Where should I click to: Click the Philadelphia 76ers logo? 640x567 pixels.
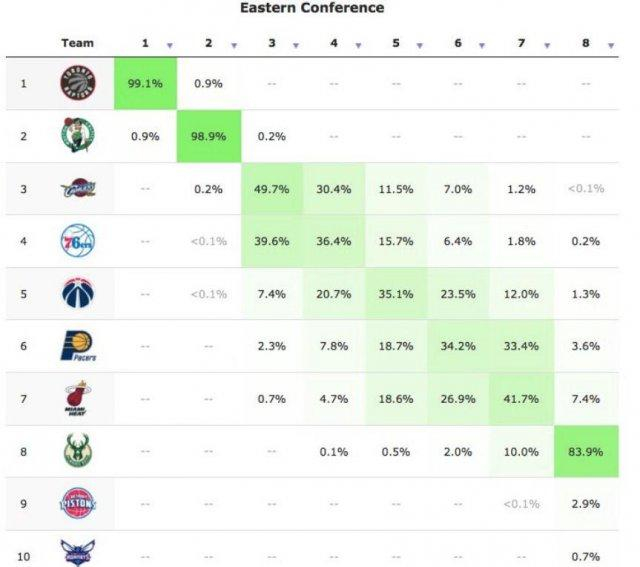77,240
